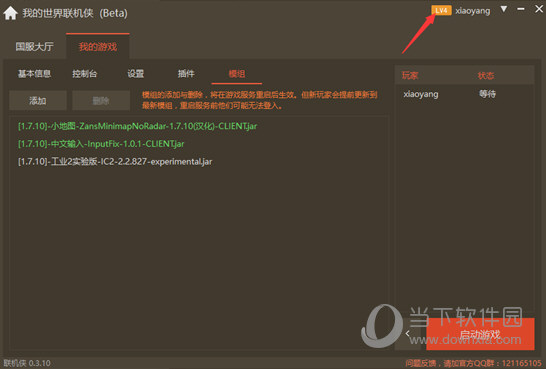Close the application window
This screenshot has width=546, height=369.
point(539,9)
